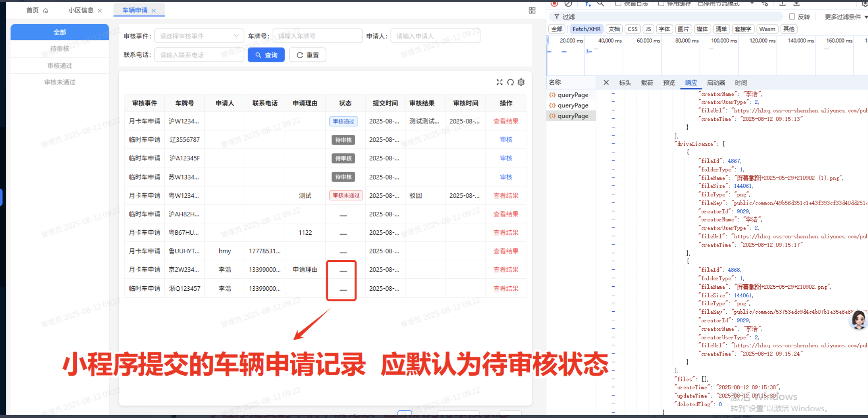Refresh the 车辆申请 table data
Image resolution: width=868 pixels, height=418 pixels.
click(510, 82)
